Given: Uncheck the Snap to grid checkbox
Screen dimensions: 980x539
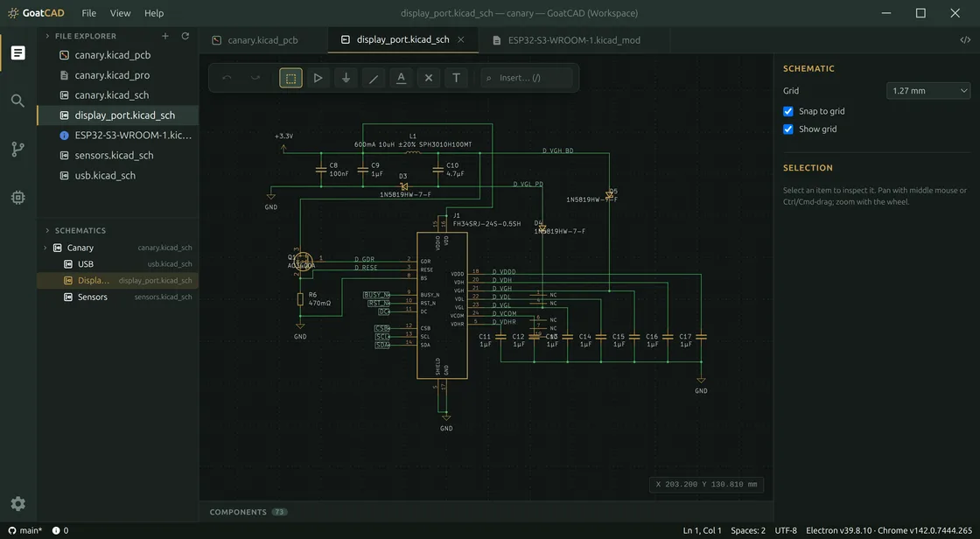Looking at the screenshot, I should [788, 111].
